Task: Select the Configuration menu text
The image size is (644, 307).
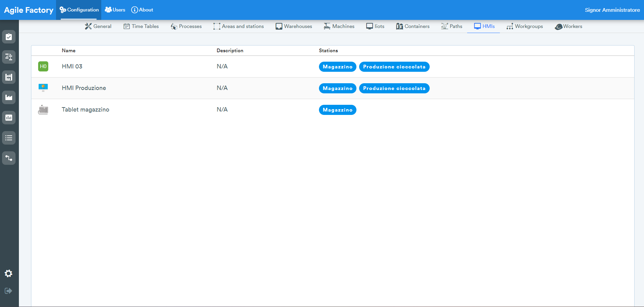Action: [83, 10]
